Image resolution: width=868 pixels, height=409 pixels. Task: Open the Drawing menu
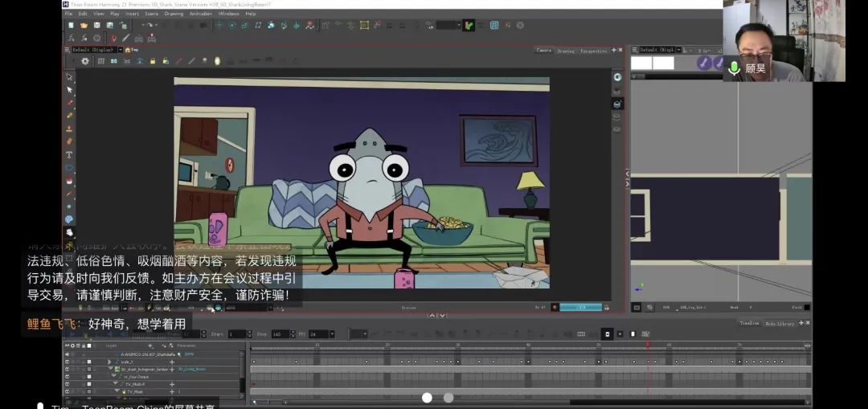pos(174,14)
